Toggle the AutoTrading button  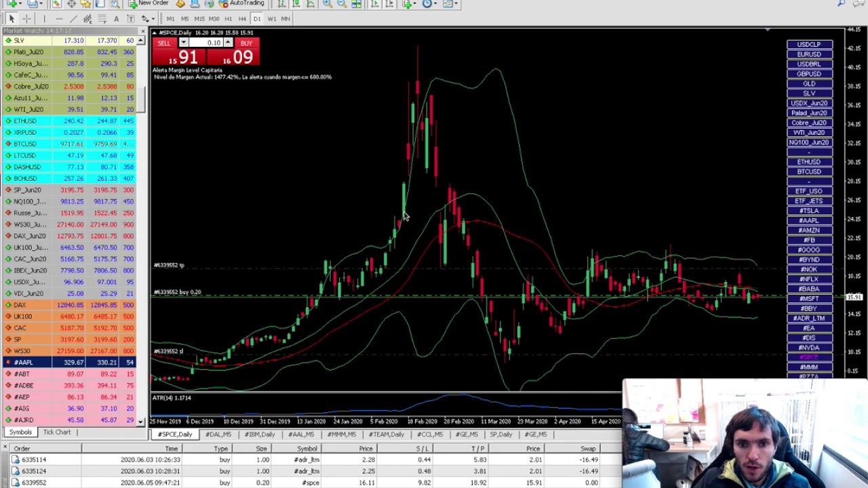[241, 3]
